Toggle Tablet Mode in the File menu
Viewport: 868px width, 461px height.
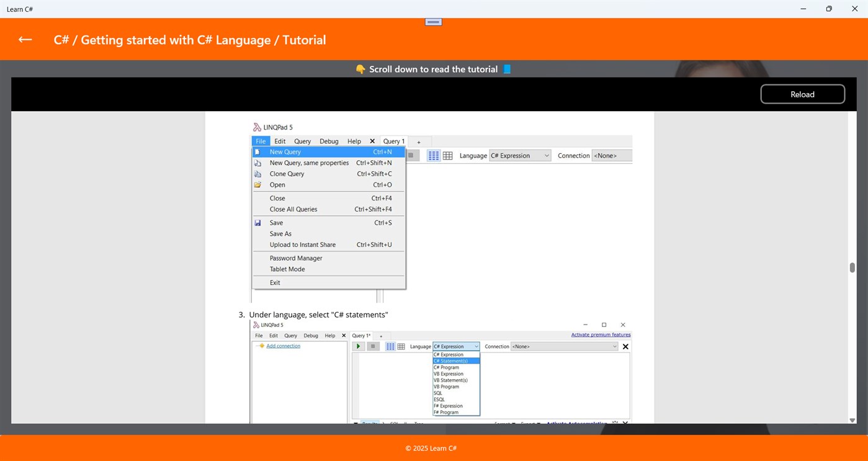tap(287, 269)
